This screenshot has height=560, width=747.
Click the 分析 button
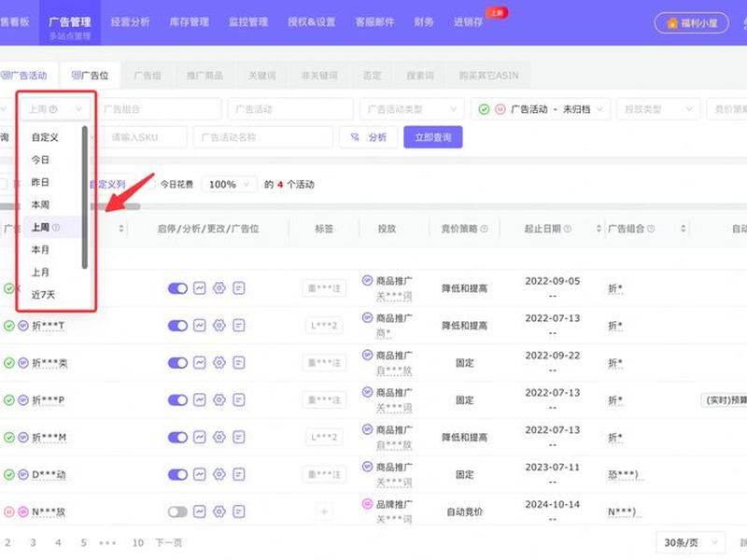368,137
